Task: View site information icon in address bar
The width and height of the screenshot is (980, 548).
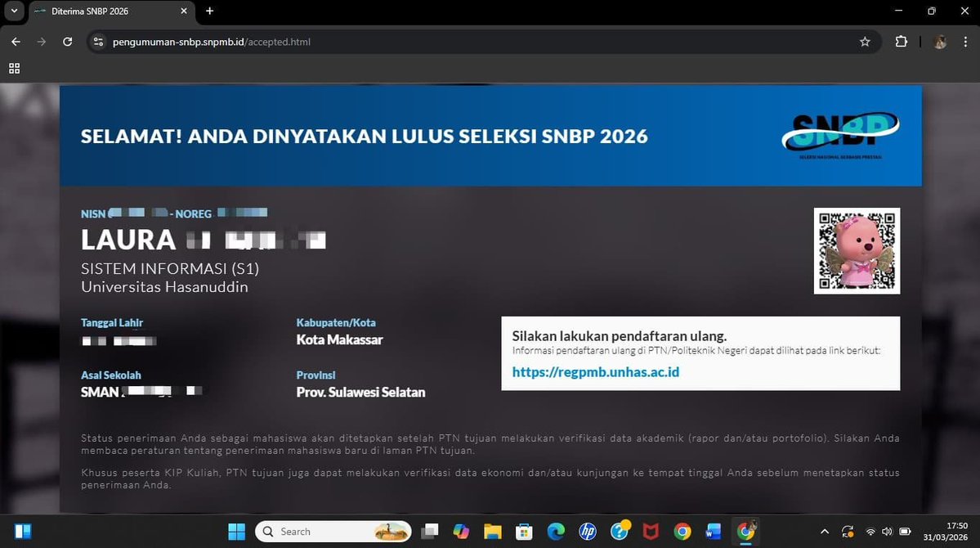Action: pyautogui.click(x=98, y=42)
